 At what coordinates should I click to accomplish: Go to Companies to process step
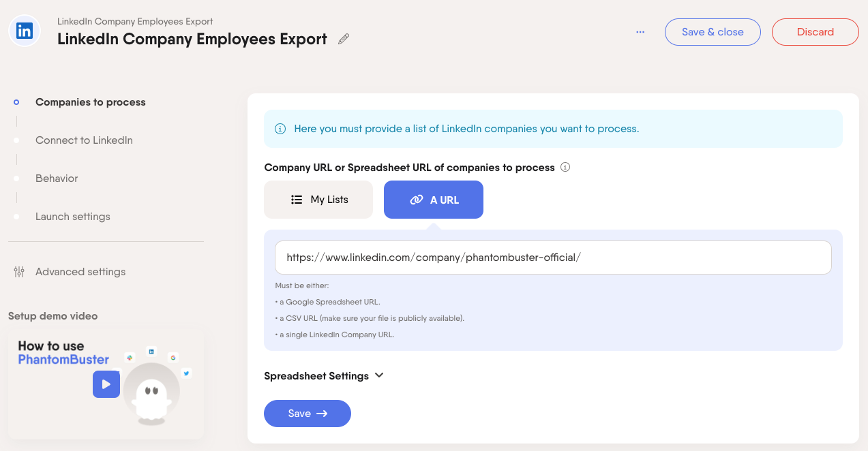pos(91,102)
